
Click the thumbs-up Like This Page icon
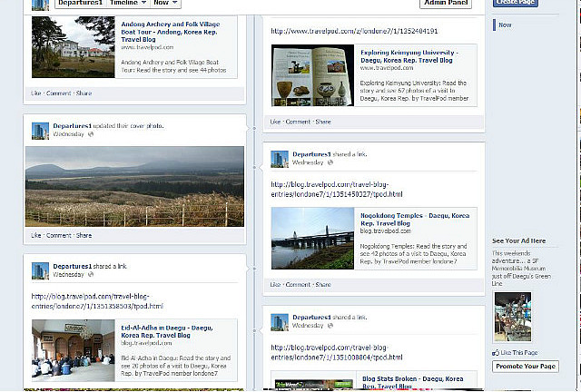click(496, 353)
